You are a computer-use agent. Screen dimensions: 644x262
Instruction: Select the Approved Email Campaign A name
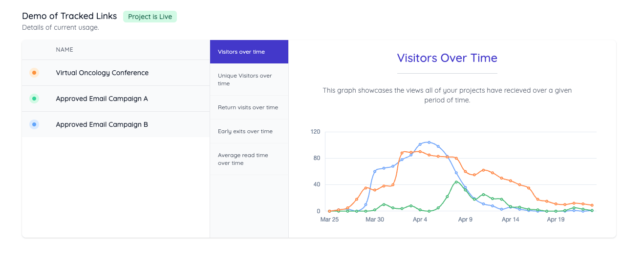pos(102,99)
